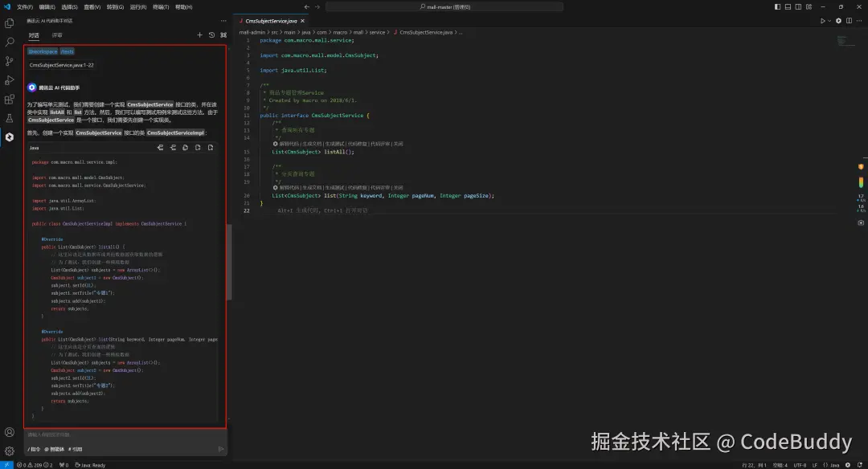Open notifications bell in status bar

point(860,465)
